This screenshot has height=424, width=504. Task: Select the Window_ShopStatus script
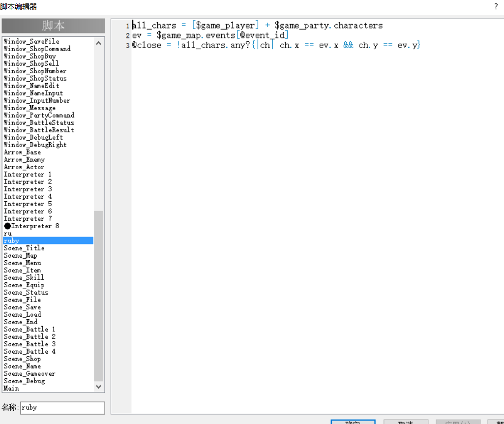click(35, 78)
